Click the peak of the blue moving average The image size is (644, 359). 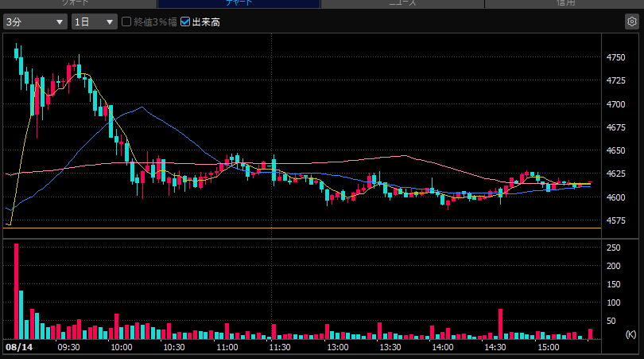point(142,107)
